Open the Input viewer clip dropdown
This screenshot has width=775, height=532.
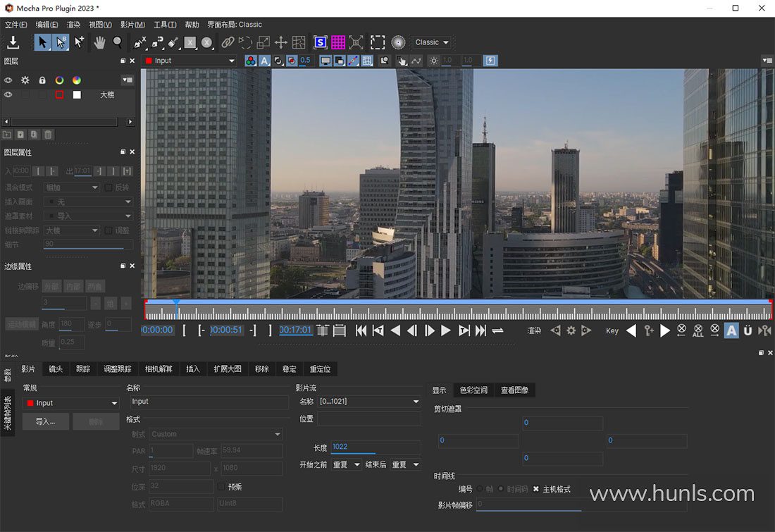[x=190, y=61]
